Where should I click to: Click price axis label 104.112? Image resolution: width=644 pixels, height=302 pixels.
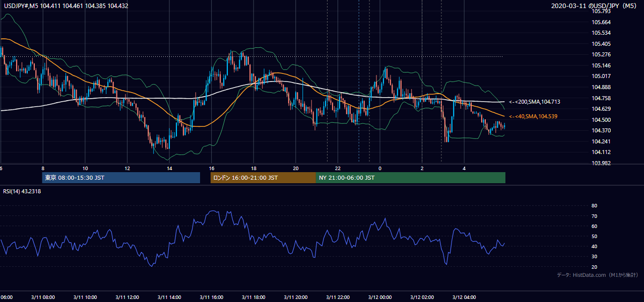[x=601, y=152]
